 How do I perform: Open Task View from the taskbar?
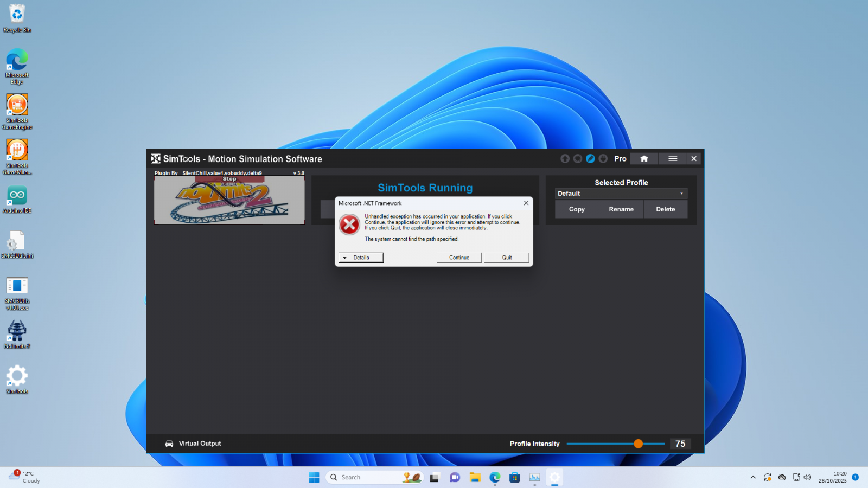tap(434, 477)
